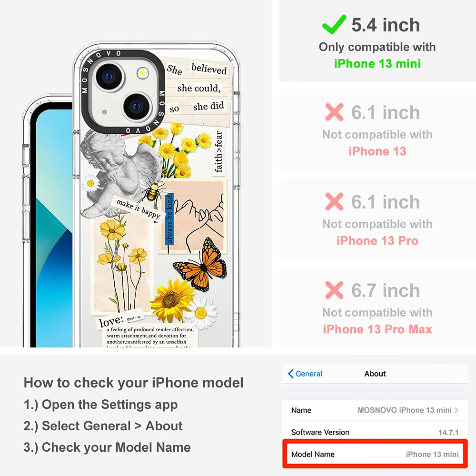Click the green iPhone 13 mini text
Screen dimensions: 476x476
pos(377,64)
